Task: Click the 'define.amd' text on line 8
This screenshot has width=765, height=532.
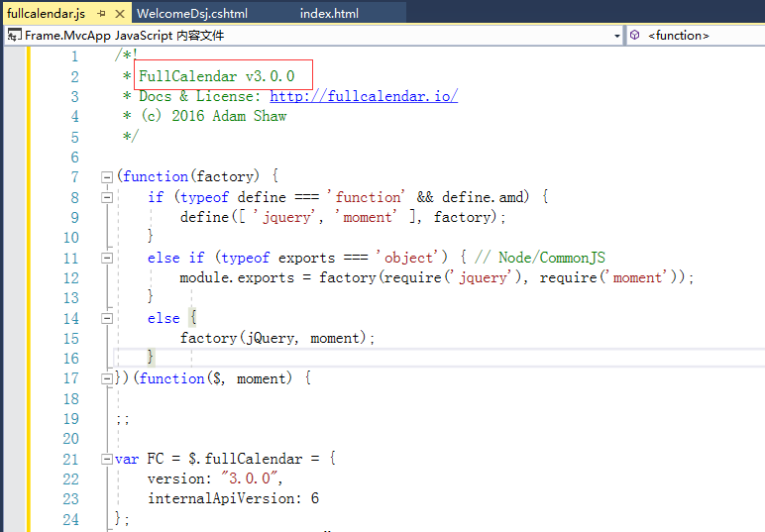Action: pos(485,197)
